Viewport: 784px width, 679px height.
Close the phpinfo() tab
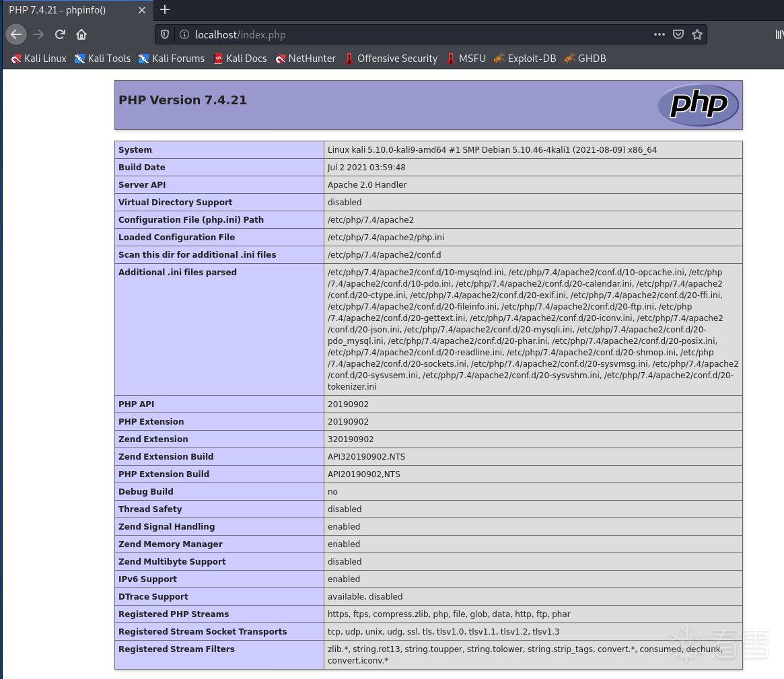click(x=142, y=10)
